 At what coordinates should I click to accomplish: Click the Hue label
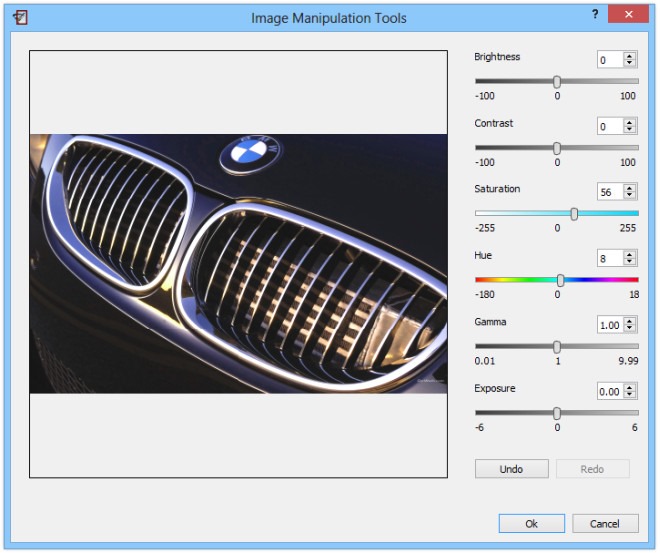click(483, 255)
